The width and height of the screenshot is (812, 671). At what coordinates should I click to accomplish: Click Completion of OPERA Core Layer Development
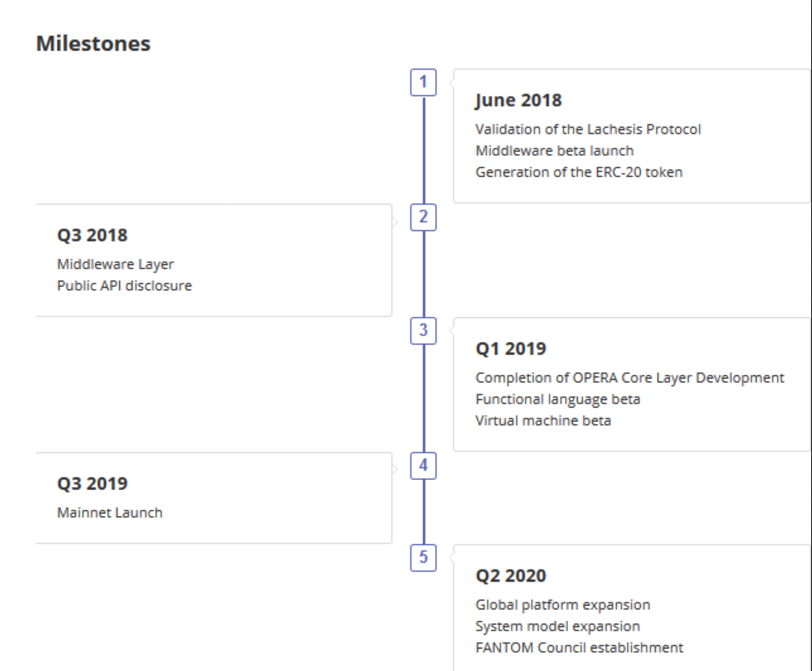pos(630,378)
